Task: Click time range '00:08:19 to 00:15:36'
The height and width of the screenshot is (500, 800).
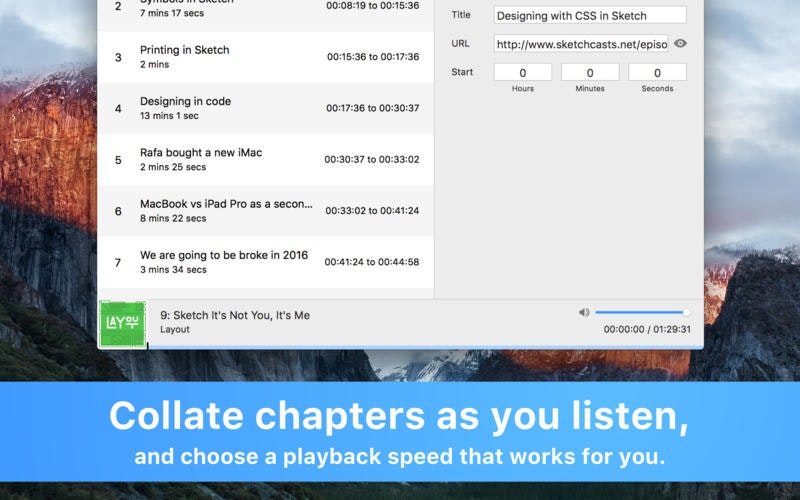Action: pyautogui.click(x=372, y=6)
